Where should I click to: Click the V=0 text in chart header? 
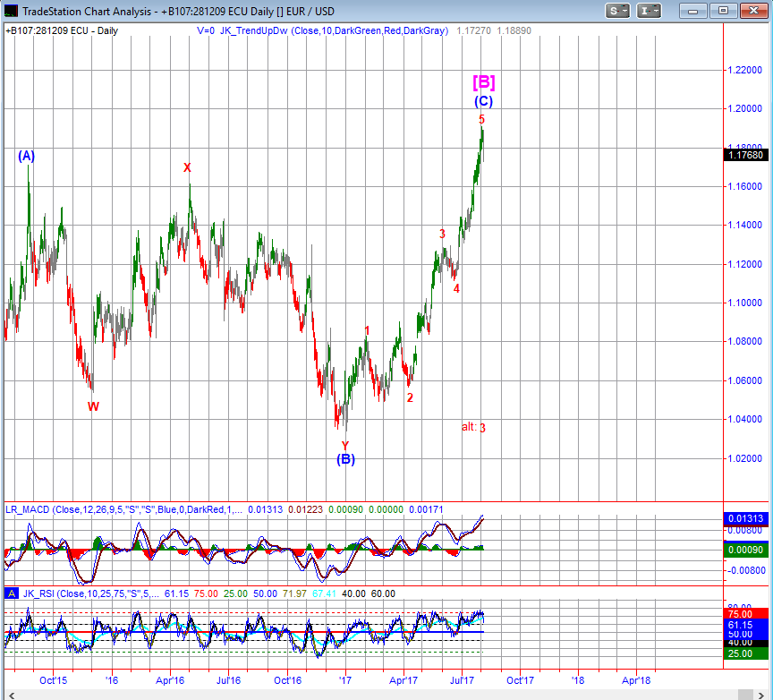pos(206,30)
